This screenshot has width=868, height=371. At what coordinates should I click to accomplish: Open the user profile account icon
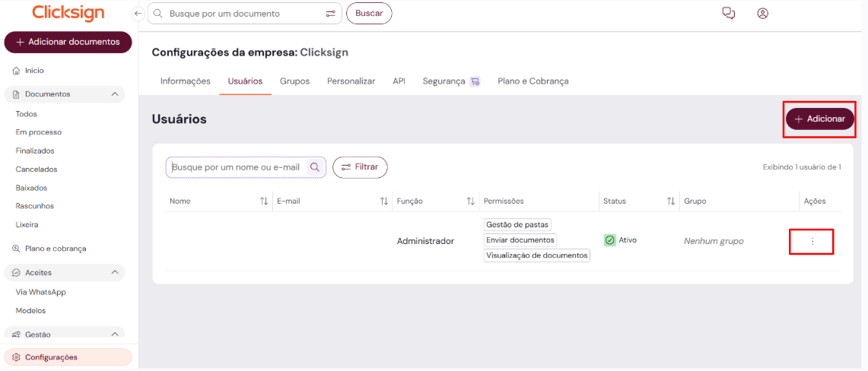point(762,13)
